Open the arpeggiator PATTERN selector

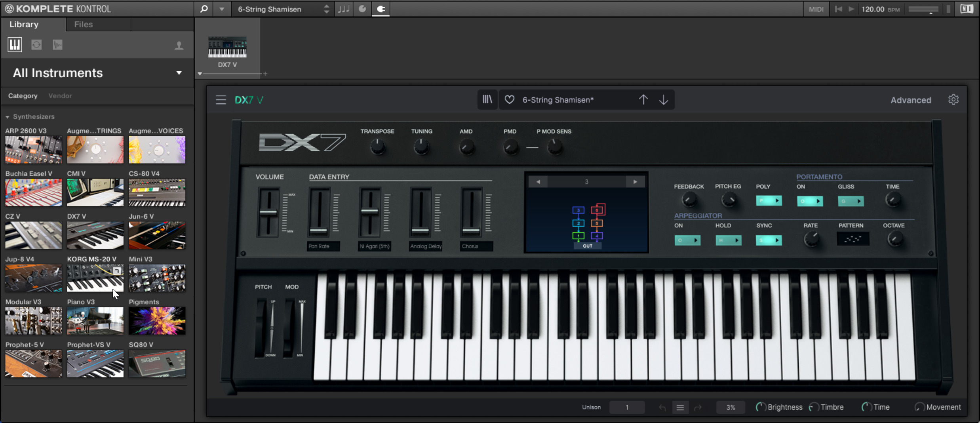[853, 239]
